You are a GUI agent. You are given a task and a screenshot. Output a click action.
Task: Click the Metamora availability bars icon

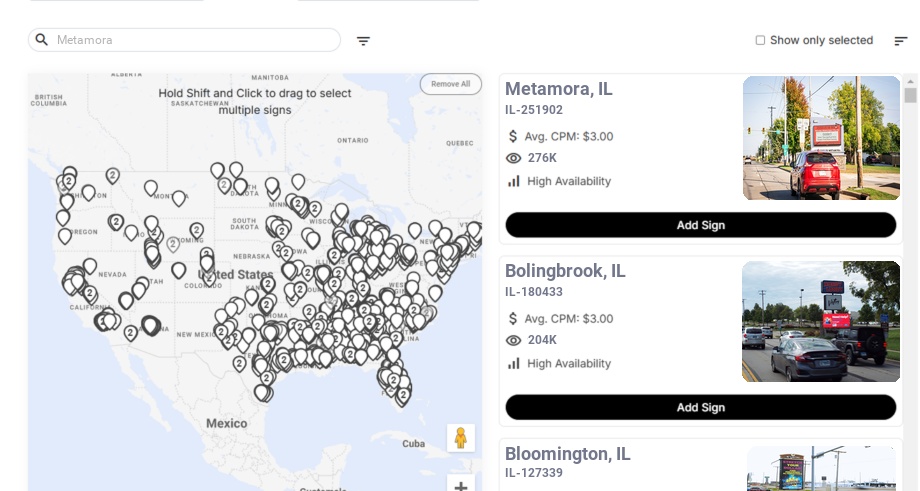pyautogui.click(x=514, y=181)
